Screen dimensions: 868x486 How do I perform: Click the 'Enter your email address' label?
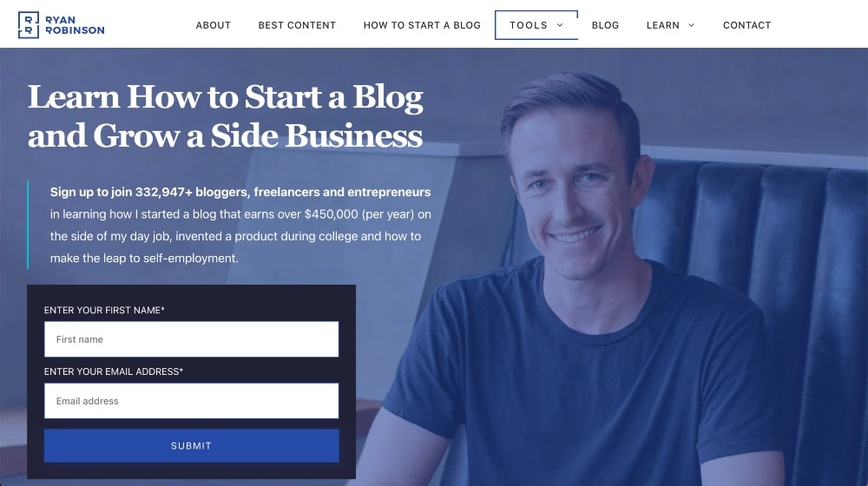114,371
